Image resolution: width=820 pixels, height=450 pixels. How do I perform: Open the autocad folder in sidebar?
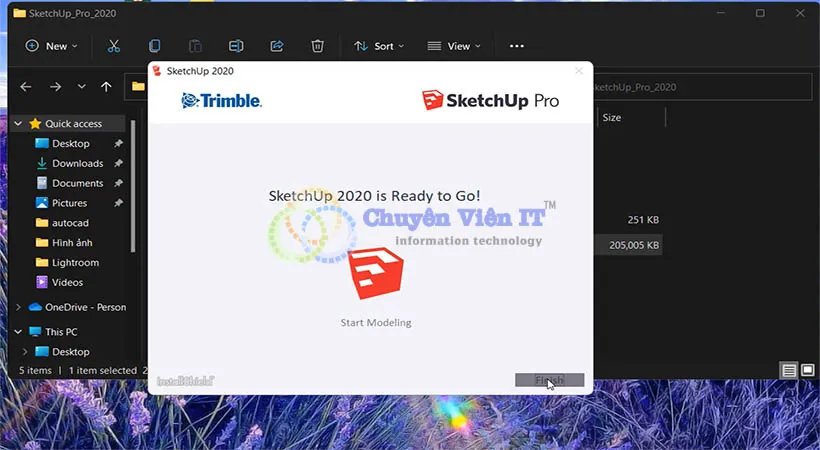pos(70,223)
